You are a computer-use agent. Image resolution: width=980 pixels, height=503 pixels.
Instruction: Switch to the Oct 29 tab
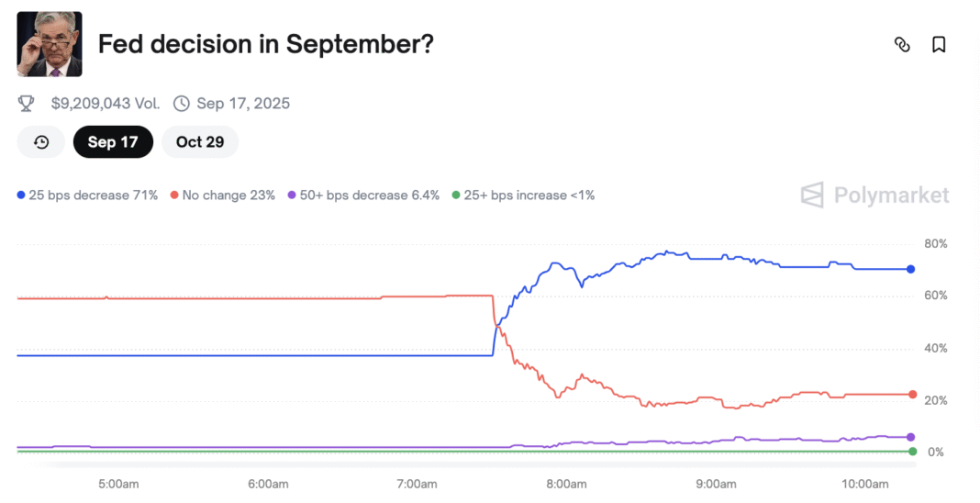pyautogui.click(x=200, y=142)
